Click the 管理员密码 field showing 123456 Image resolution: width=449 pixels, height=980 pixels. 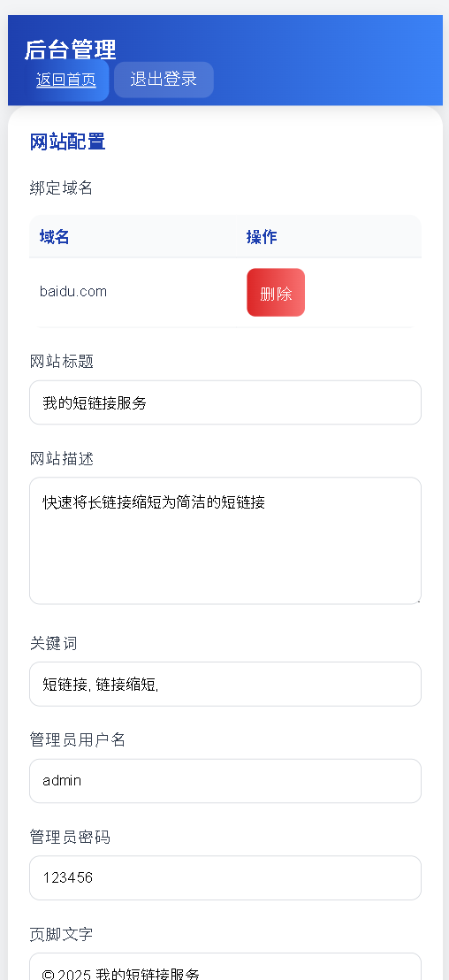click(225, 877)
